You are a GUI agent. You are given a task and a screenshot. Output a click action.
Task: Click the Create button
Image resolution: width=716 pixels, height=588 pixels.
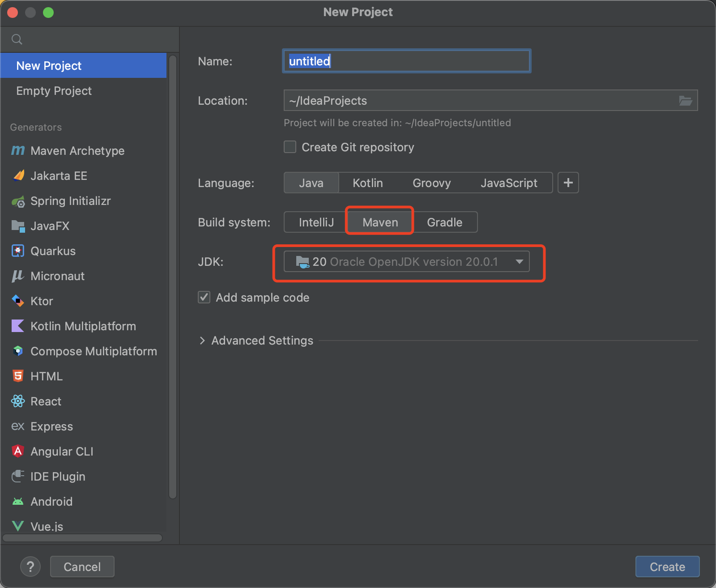click(x=667, y=567)
